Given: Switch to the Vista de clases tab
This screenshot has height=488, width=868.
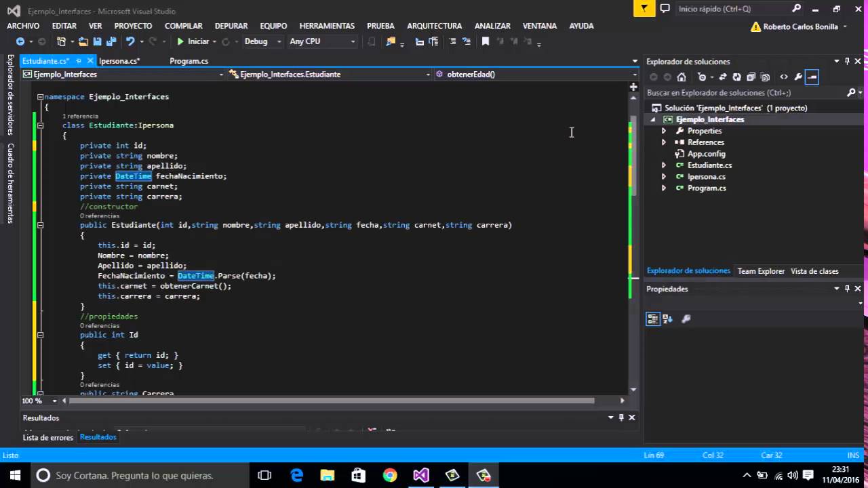Looking at the screenshot, I should point(814,271).
